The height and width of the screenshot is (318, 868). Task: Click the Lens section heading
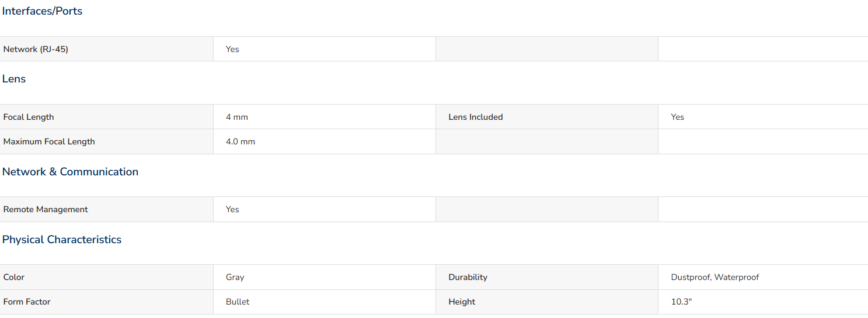coord(14,79)
